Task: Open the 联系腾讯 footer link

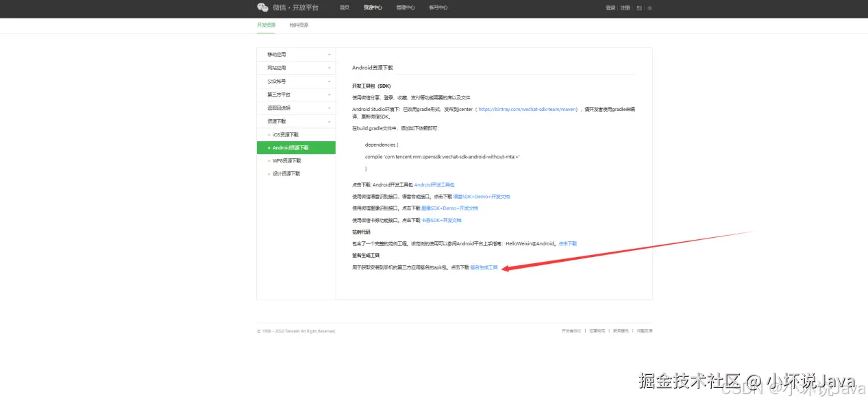Action: click(621, 330)
